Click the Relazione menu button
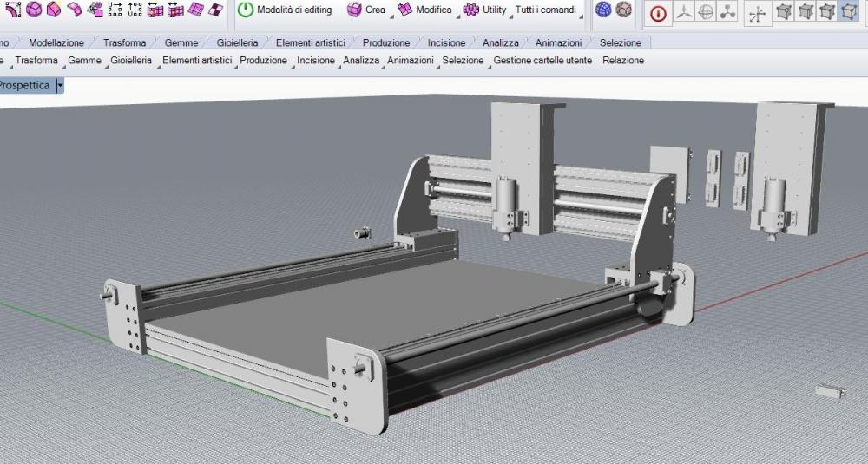868x464 pixels. coord(623,61)
